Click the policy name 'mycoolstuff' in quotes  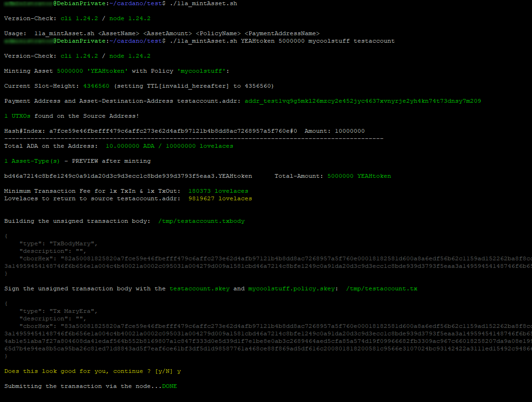click(201, 71)
